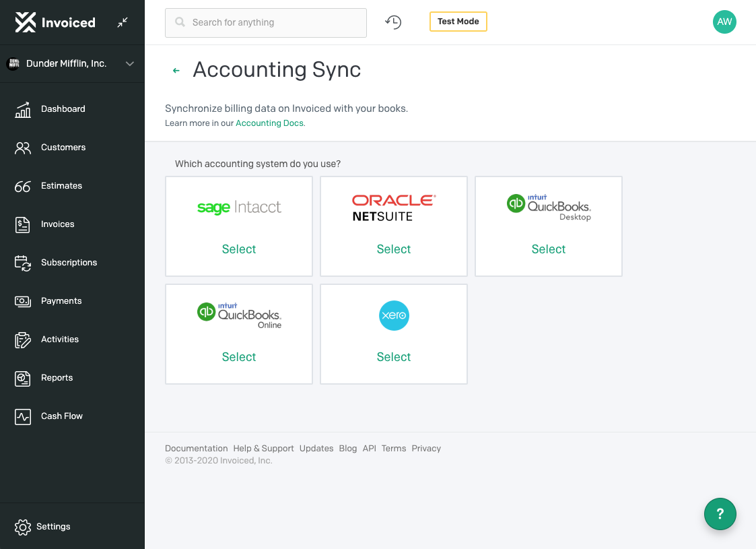Open Dashboard chart icon in sidebar
This screenshot has height=549, width=756.
[x=23, y=110]
